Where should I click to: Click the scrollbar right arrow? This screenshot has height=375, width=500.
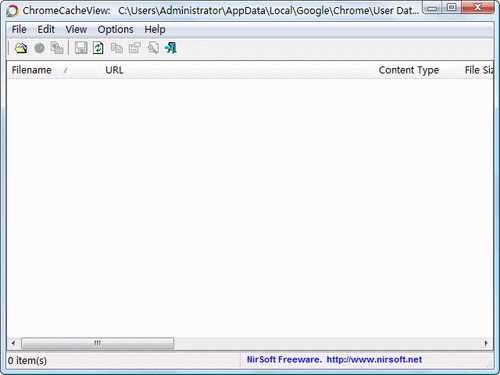(x=486, y=343)
